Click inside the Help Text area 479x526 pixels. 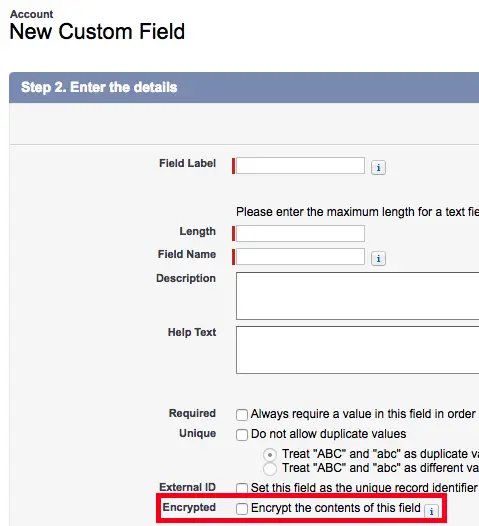tap(358, 350)
